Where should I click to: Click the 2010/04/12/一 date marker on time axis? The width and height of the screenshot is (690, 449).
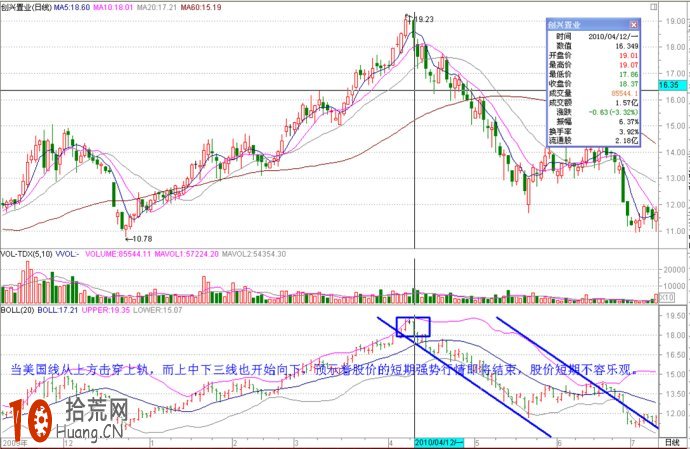pos(439,442)
